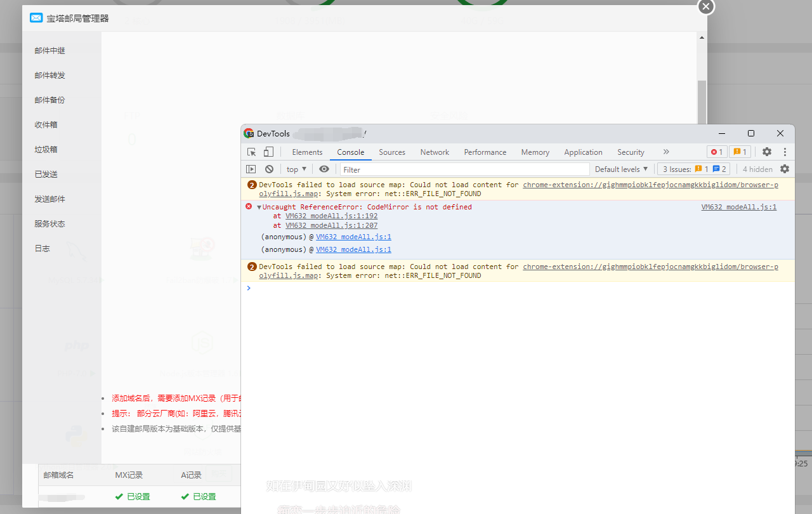Click the red error count badge

tap(717, 152)
